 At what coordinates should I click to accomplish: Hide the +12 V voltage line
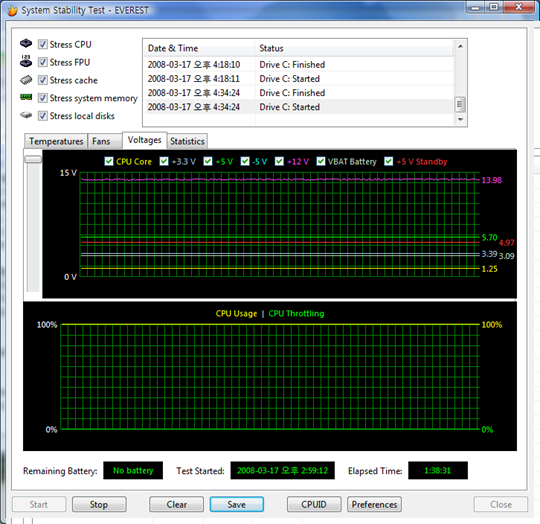[x=279, y=161]
